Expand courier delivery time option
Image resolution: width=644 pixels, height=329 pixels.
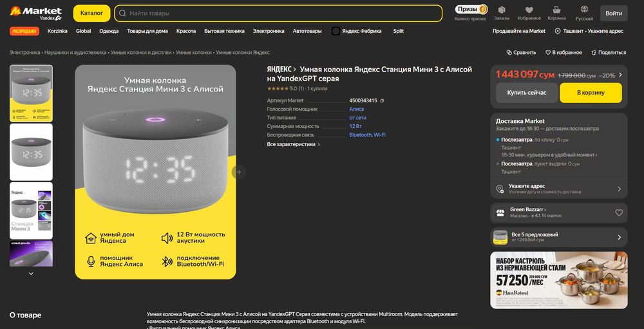tap(549, 155)
